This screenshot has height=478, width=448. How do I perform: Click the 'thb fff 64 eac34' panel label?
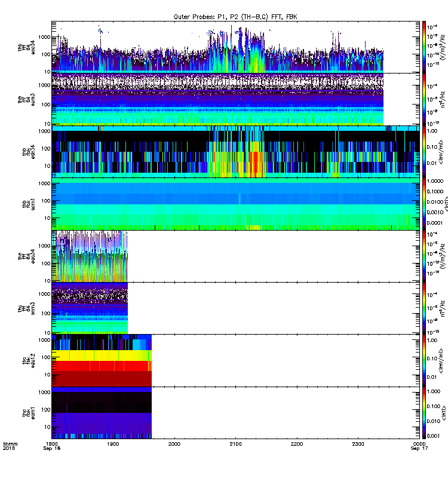pyautogui.click(x=26, y=47)
